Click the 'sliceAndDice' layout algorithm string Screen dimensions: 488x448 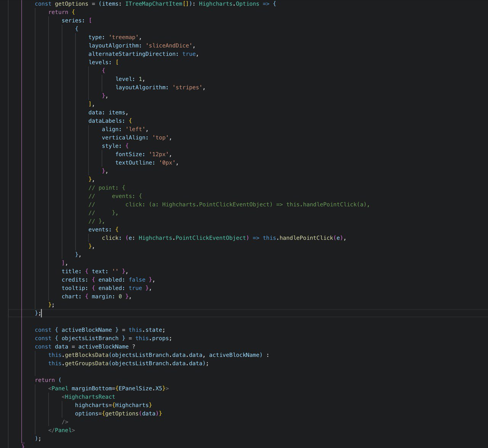[x=169, y=46]
